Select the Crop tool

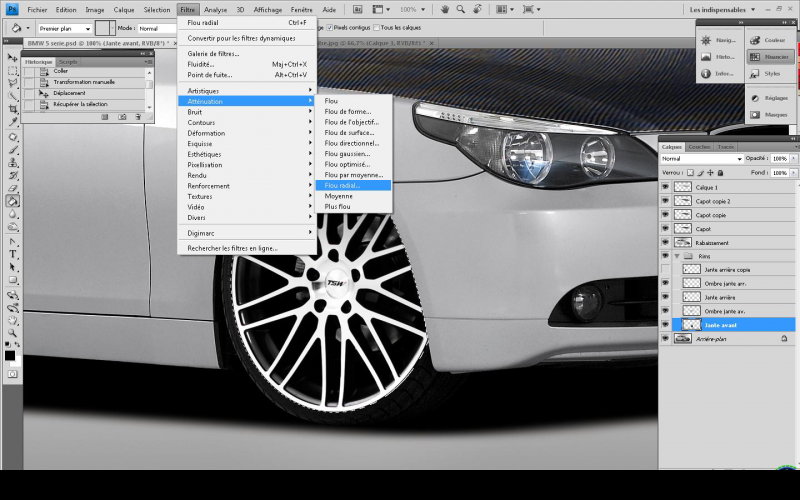(x=13, y=109)
